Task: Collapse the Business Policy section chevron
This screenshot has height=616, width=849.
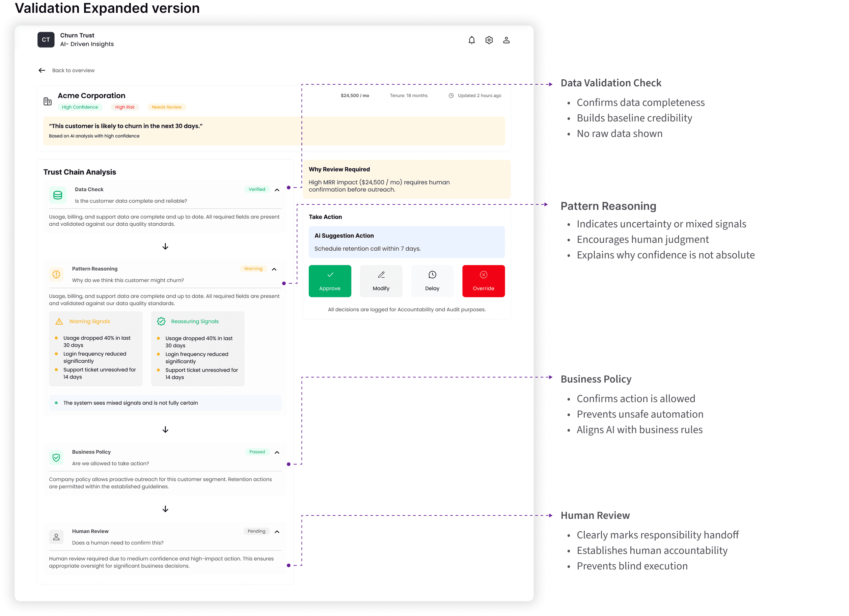Action: click(x=277, y=452)
